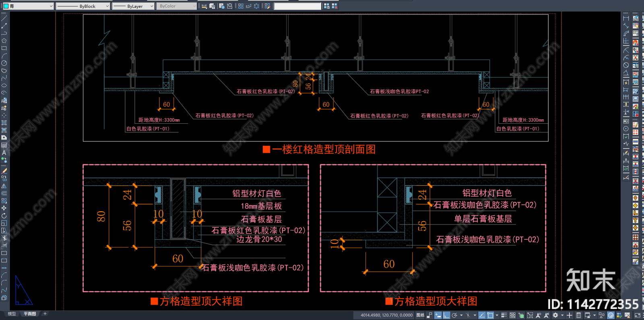Screen dimensions: 644x320
Task: Select the Line drawing tool
Action: click(x=4, y=18)
